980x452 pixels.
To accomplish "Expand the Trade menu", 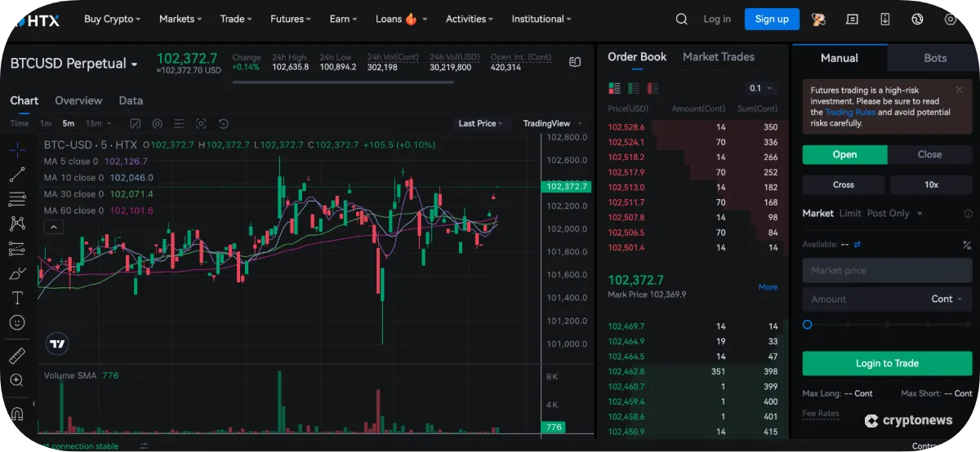I will [x=236, y=19].
